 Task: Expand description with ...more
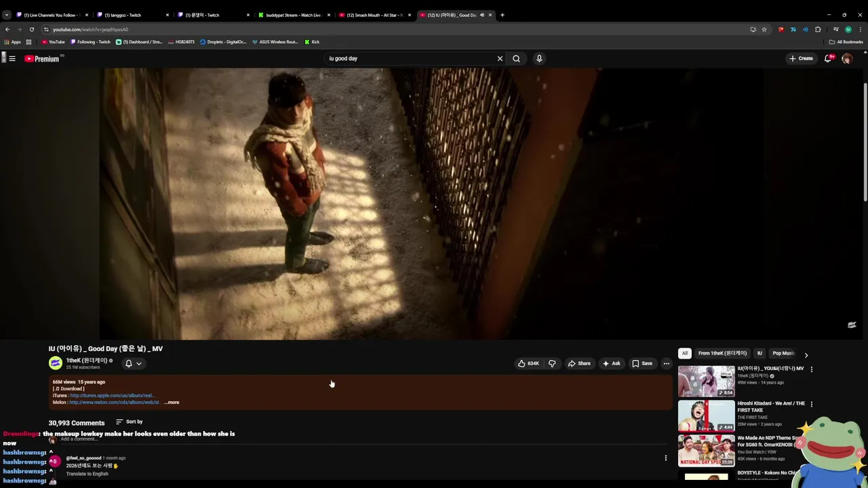click(x=172, y=403)
